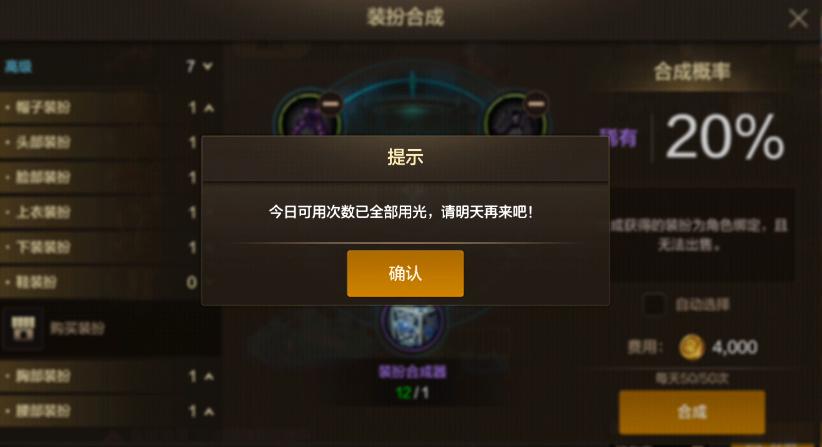Click the 合成 synthesize button
This screenshot has width=822, height=447.
692,412
